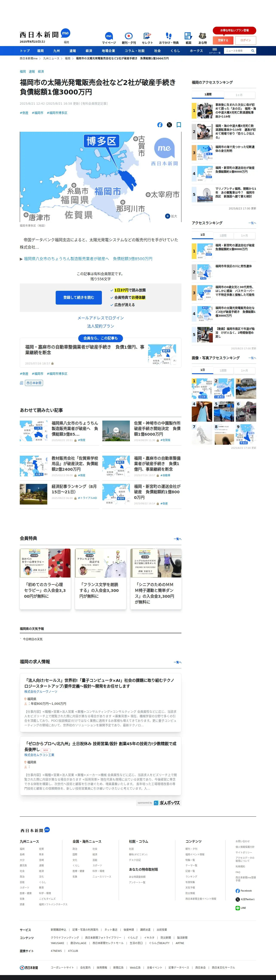Open the 初めてのカラー心理セラピー benefit card

tap(45, 579)
